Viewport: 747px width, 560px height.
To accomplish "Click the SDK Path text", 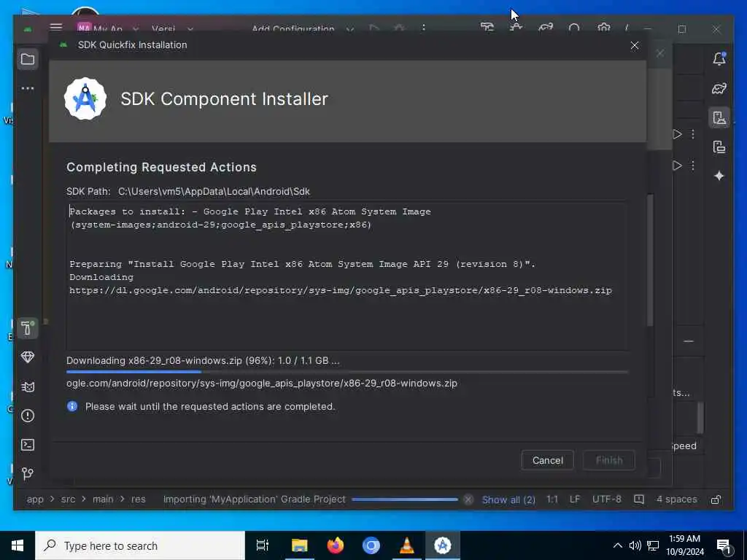I will coord(187,192).
